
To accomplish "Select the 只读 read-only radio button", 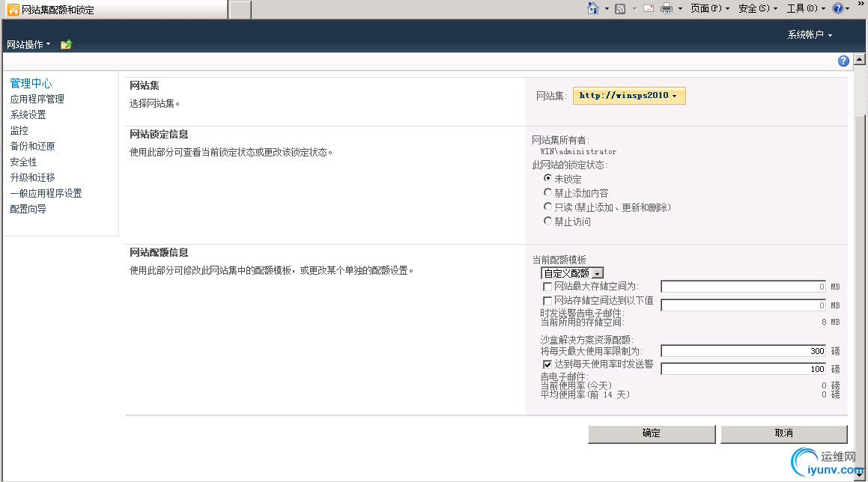I will 547,207.
